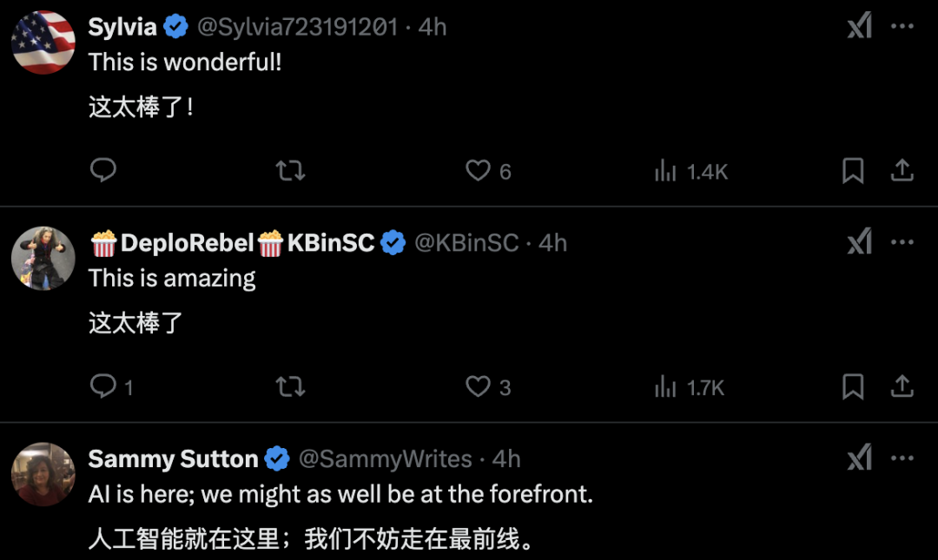Image resolution: width=938 pixels, height=560 pixels.
Task: Open Grok icon on Sylvia's post
Action: [859, 27]
